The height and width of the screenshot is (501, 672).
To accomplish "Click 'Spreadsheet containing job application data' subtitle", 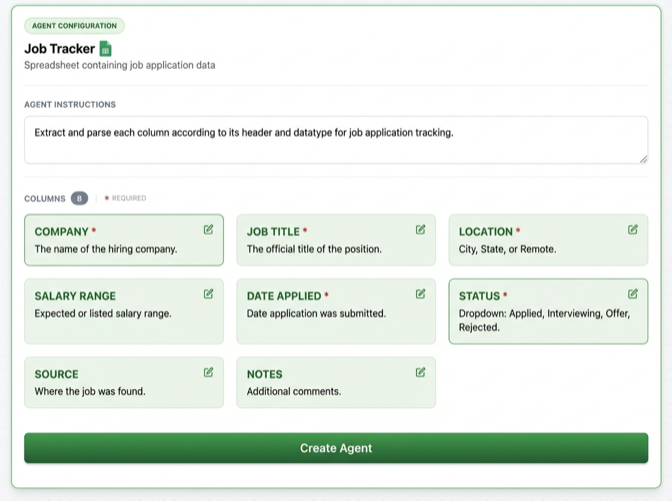I will pos(120,65).
